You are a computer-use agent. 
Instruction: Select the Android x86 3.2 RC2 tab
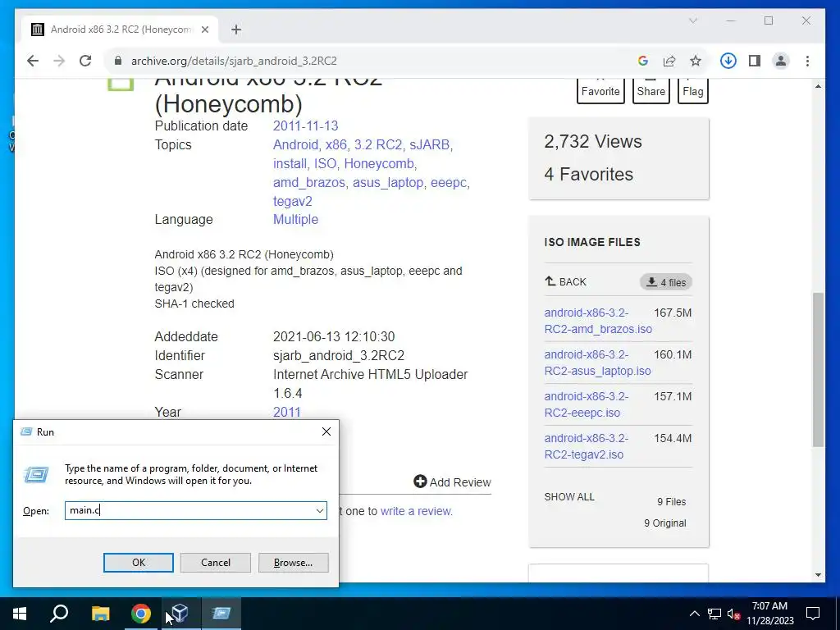point(121,30)
